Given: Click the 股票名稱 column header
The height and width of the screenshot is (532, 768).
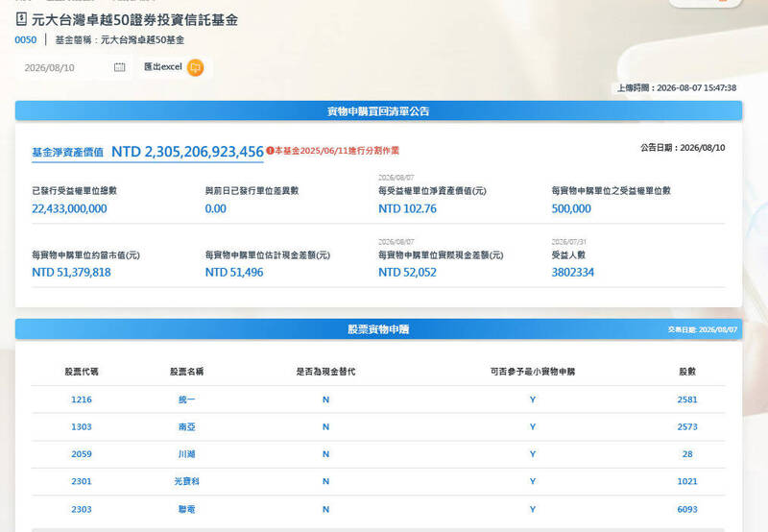Looking at the screenshot, I should pos(186,372).
